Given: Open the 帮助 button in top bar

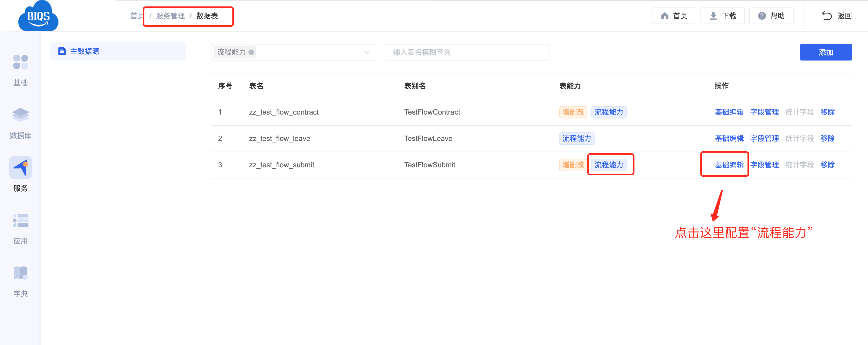Looking at the screenshot, I should coord(771,16).
